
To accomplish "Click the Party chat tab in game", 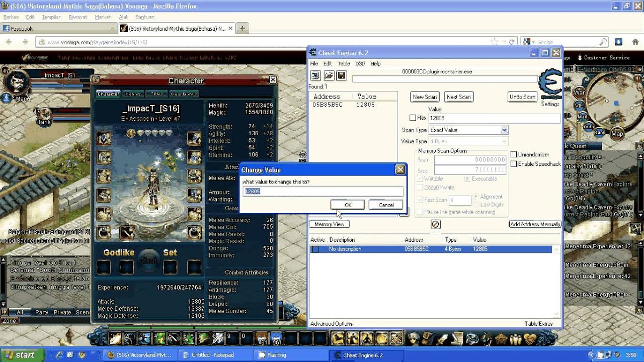I will [42, 312].
